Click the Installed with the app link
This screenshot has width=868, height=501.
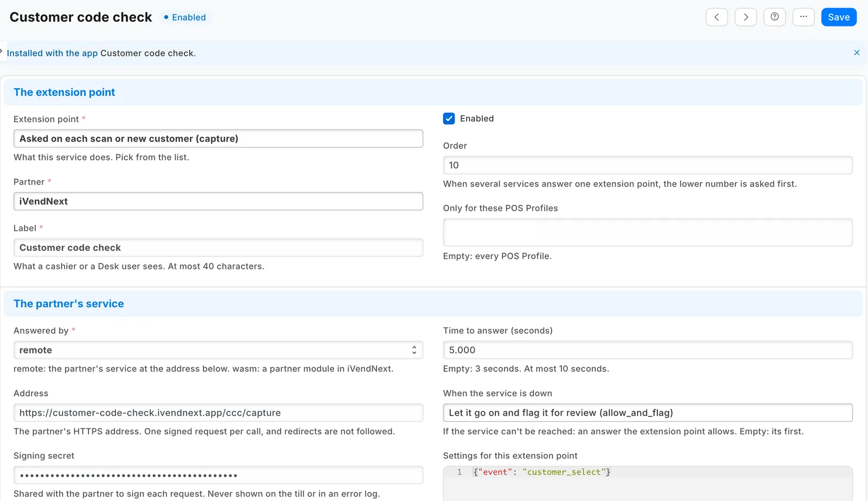(52, 53)
